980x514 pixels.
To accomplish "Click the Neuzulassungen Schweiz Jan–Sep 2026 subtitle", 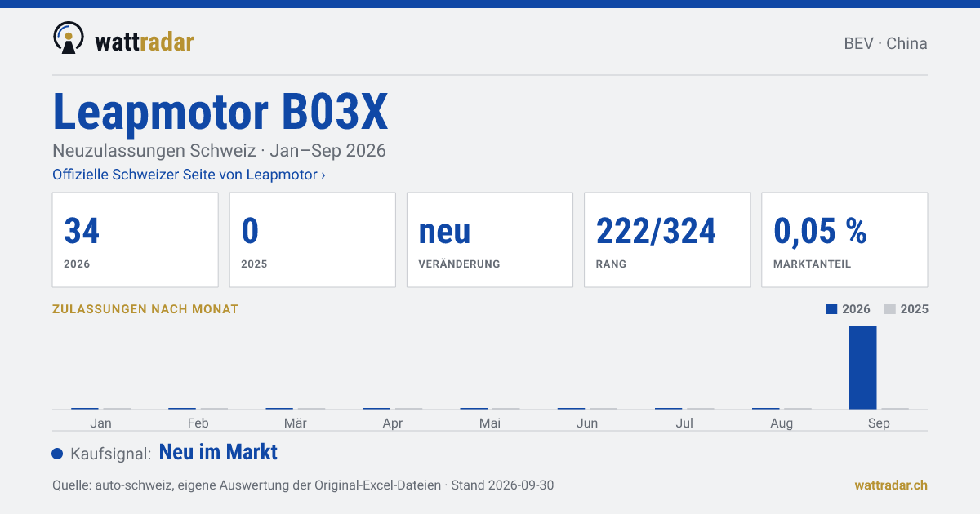I will [219, 151].
